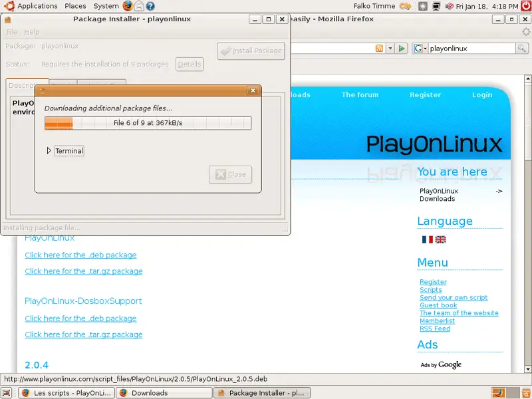Open the address bar history dropdown arrow
Screen dimensions: 532x399
390,49
